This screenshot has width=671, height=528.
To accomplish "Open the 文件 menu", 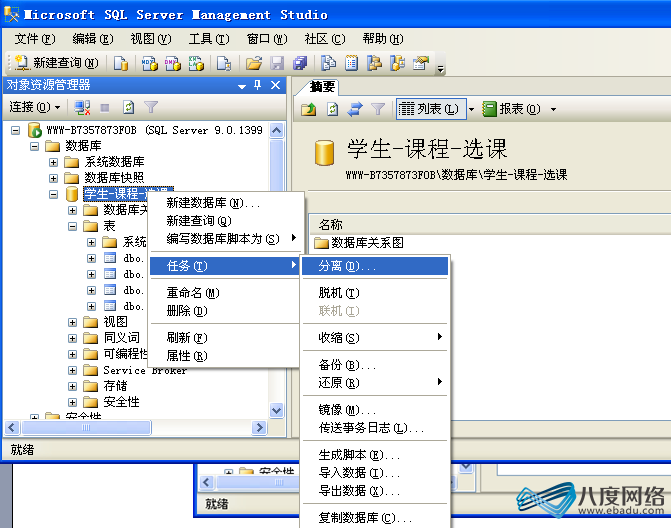I will click(35, 39).
